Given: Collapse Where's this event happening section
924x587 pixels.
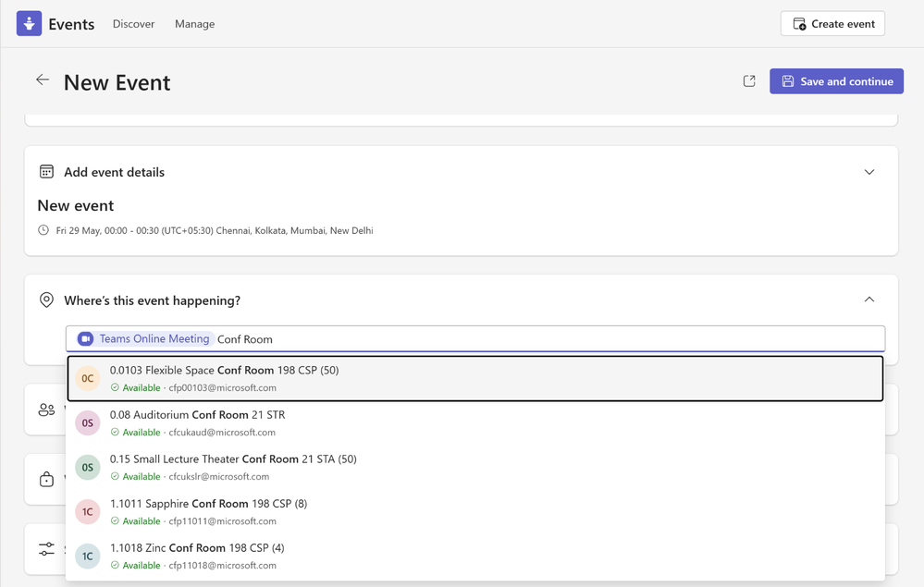Looking at the screenshot, I should pos(869,300).
